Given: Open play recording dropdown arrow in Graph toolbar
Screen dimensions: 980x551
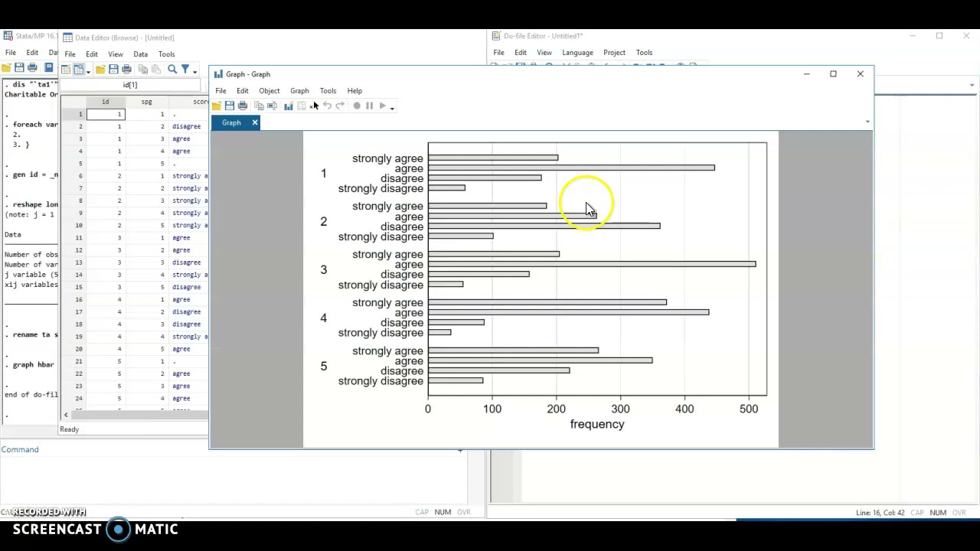Looking at the screenshot, I should [x=392, y=108].
